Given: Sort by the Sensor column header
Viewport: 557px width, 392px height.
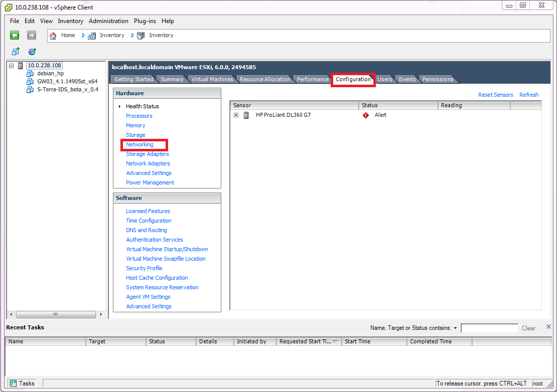Looking at the screenshot, I should point(295,105).
